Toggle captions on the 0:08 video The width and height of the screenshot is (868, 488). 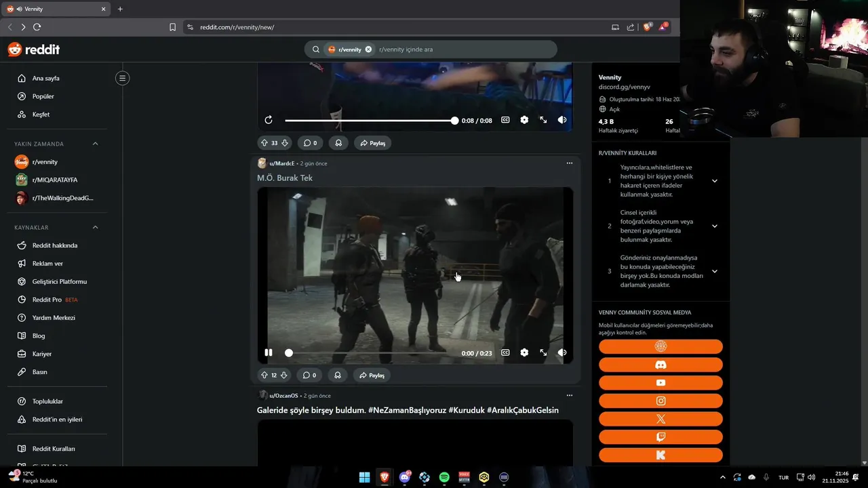click(x=505, y=120)
